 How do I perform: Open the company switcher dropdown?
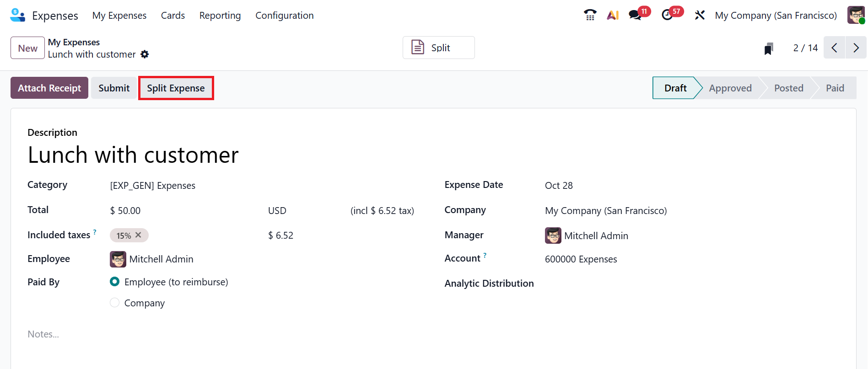[776, 16]
